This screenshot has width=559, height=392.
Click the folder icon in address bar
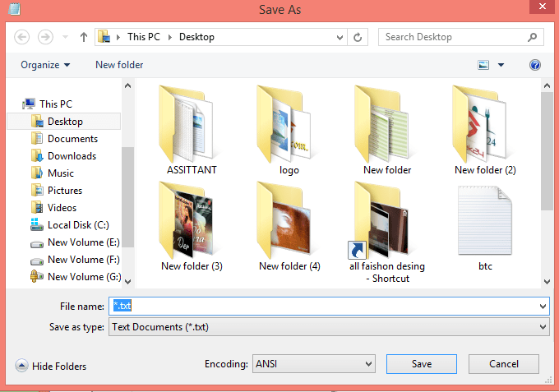104,37
